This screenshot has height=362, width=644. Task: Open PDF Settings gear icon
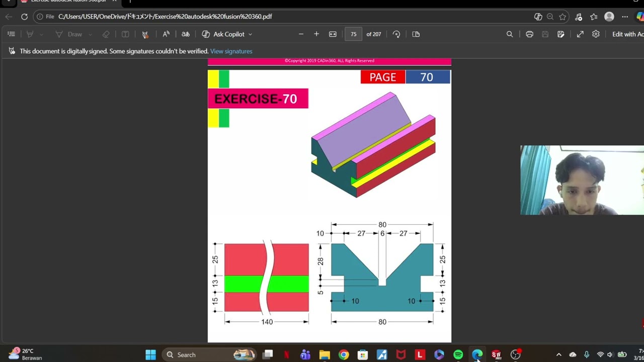click(x=596, y=34)
